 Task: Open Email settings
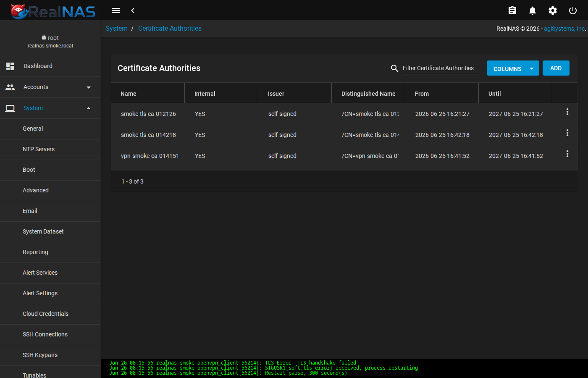pos(50,211)
